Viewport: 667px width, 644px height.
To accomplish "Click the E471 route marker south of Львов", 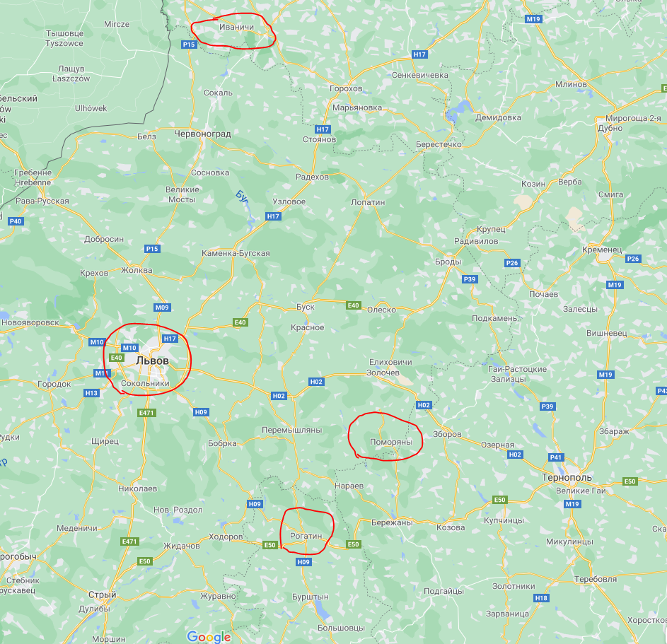I will tap(146, 413).
